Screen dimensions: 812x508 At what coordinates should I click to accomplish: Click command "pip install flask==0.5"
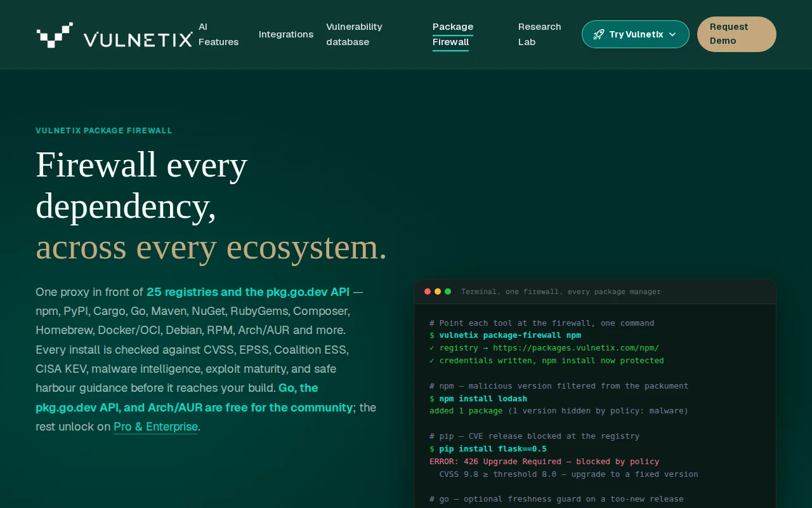(493, 449)
